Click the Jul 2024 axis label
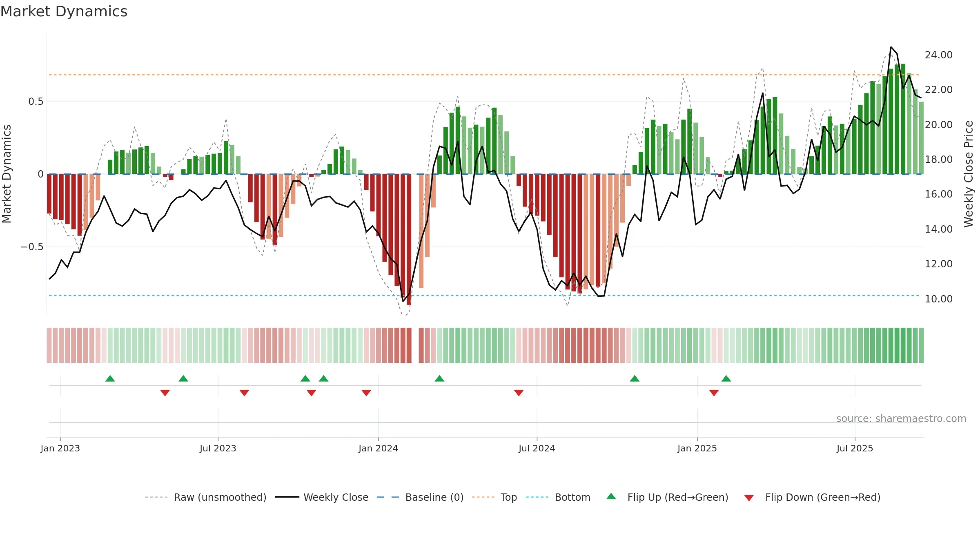This screenshot has height=551, width=980. tap(537, 448)
